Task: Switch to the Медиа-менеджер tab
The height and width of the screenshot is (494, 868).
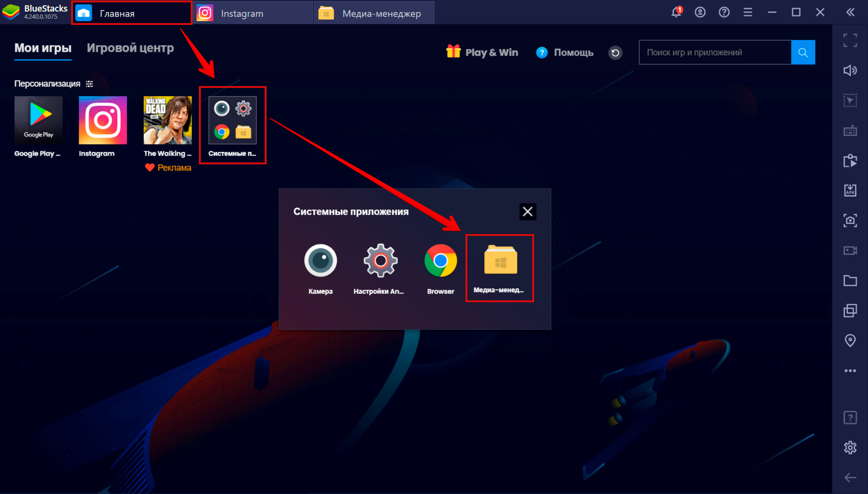Action: tap(374, 13)
